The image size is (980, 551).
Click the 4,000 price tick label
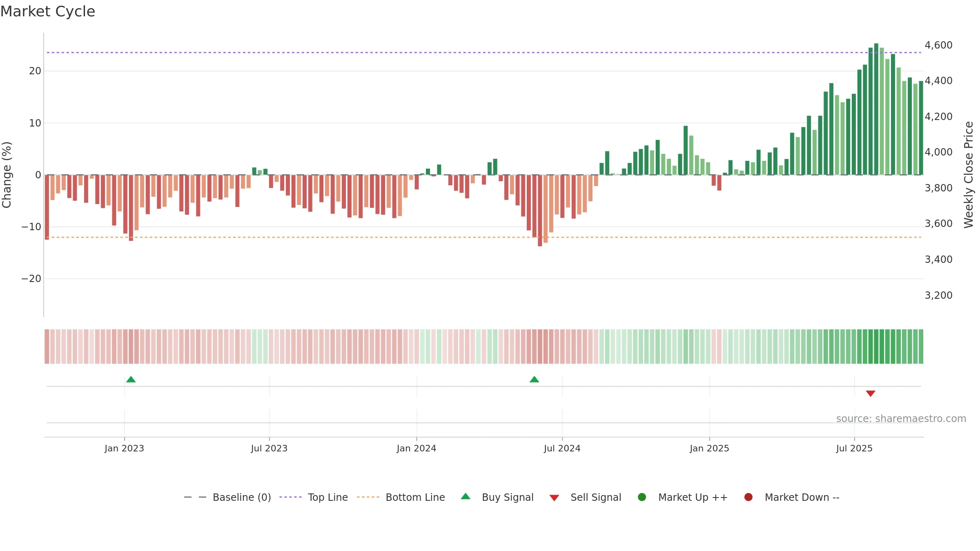938,152
